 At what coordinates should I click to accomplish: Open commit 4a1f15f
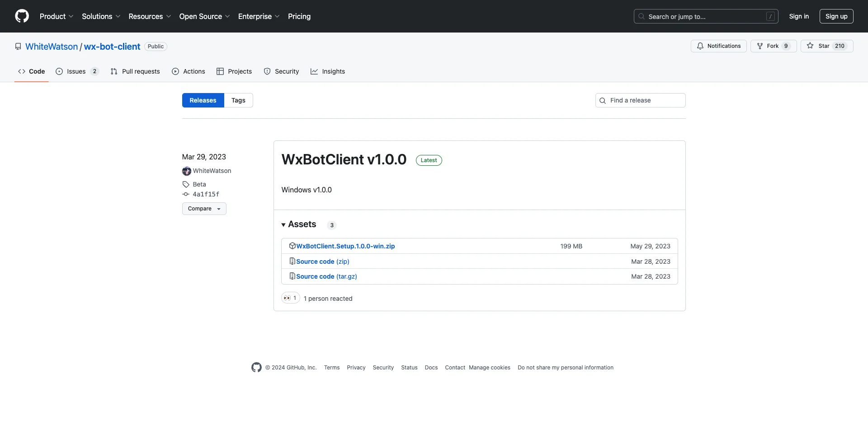click(x=206, y=194)
